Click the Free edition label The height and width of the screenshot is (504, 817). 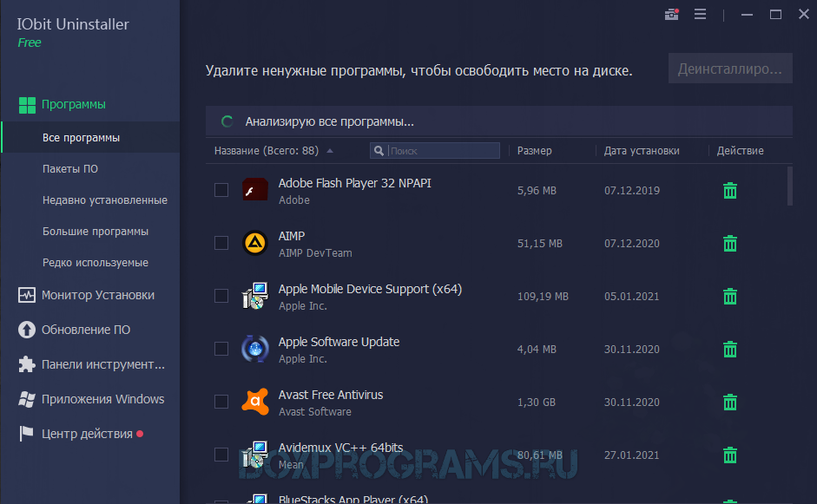point(30,43)
